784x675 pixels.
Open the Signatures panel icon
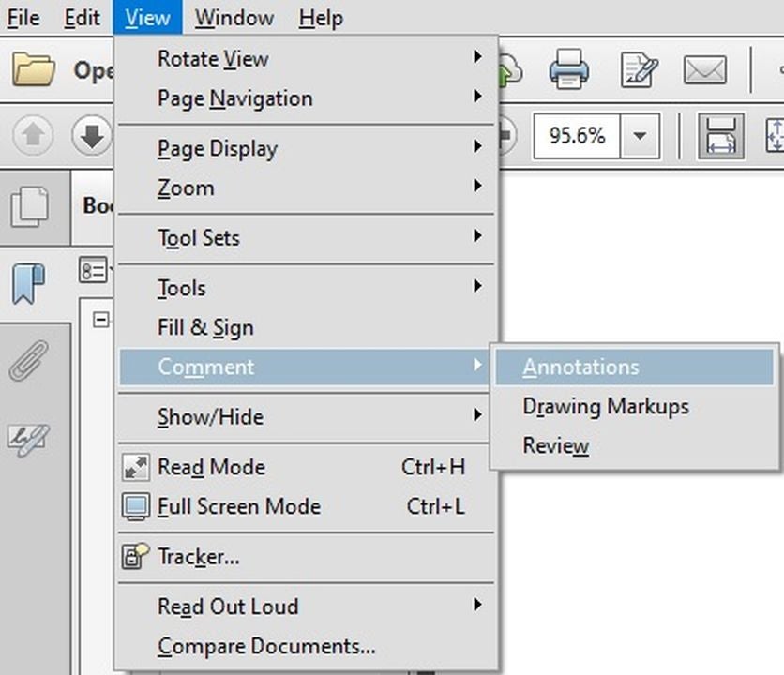click(x=28, y=437)
